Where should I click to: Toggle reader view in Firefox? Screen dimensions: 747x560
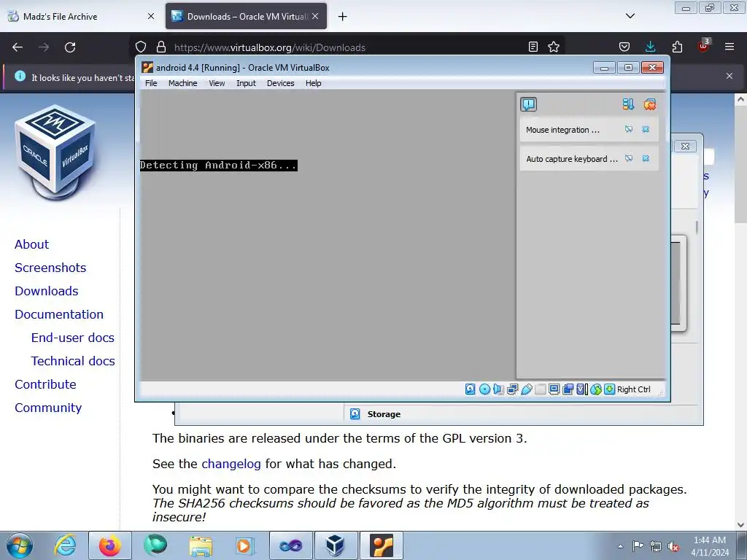pos(533,47)
